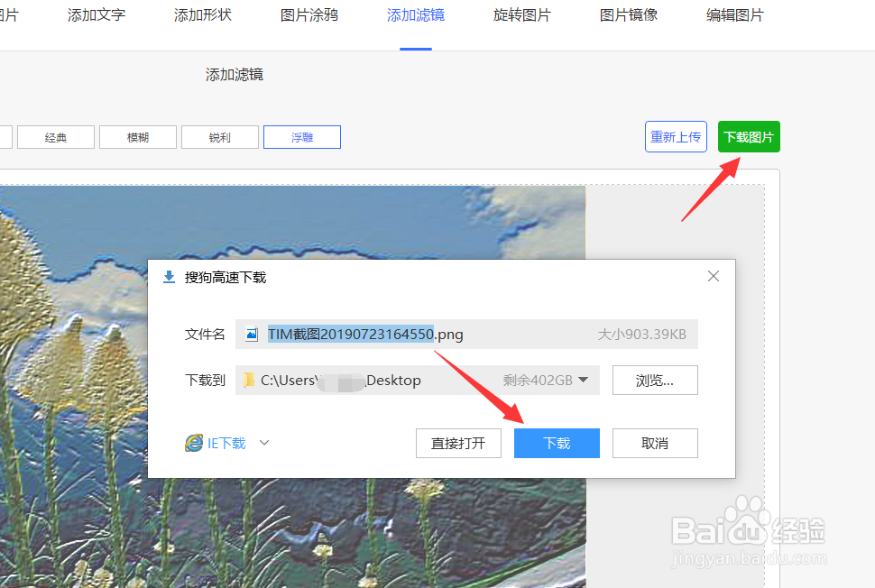Image resolution: width=875 pixels, height=588 pixels.
Task: Expand the IE下载 chevron menu
Action: pyautogui.click(x=264, y=443)
